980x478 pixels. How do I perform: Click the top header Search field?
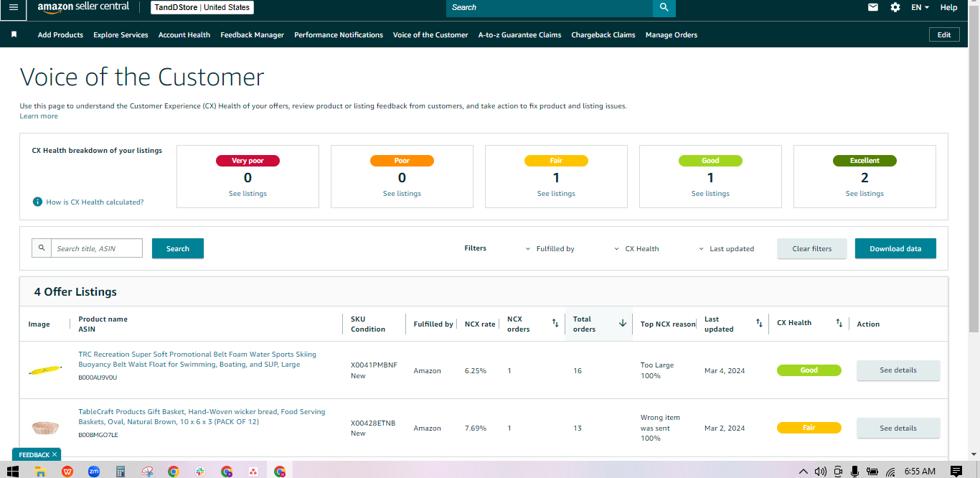(x=550, y=7)
